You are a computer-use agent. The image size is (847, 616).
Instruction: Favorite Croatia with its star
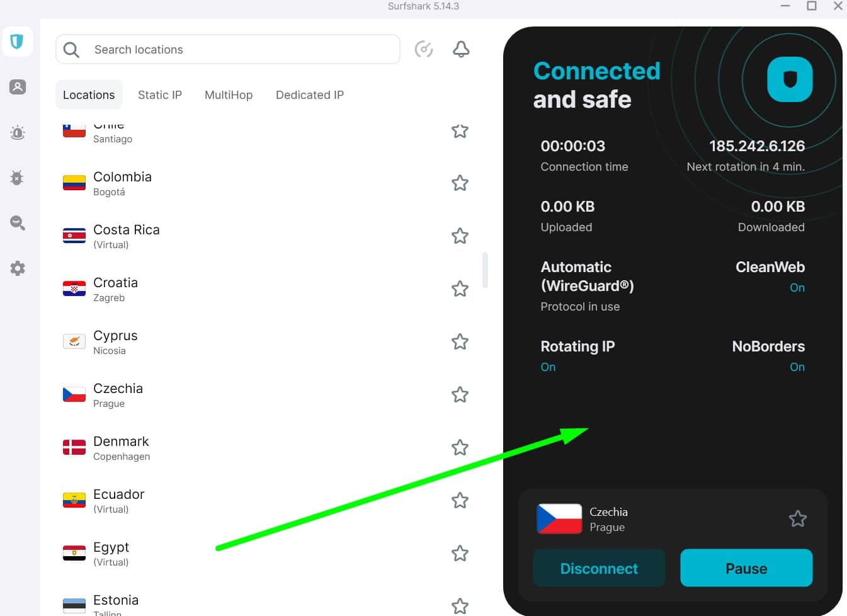point(460,289)
